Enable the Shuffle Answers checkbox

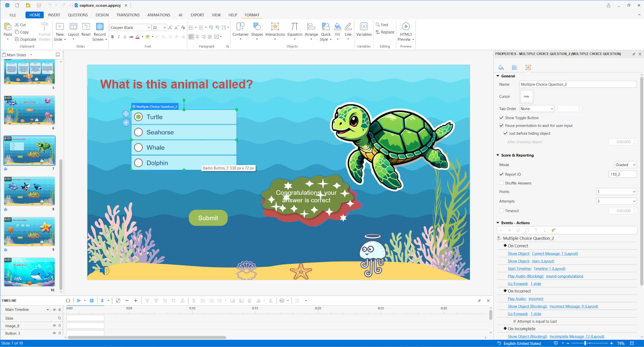click(502, 183)
